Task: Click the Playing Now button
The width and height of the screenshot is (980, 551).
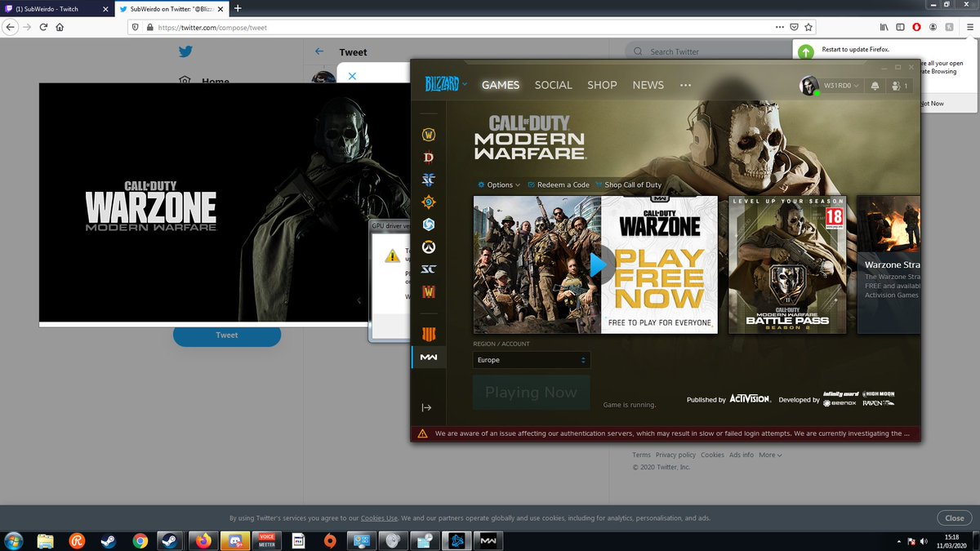Action: (x=531, y=393)
